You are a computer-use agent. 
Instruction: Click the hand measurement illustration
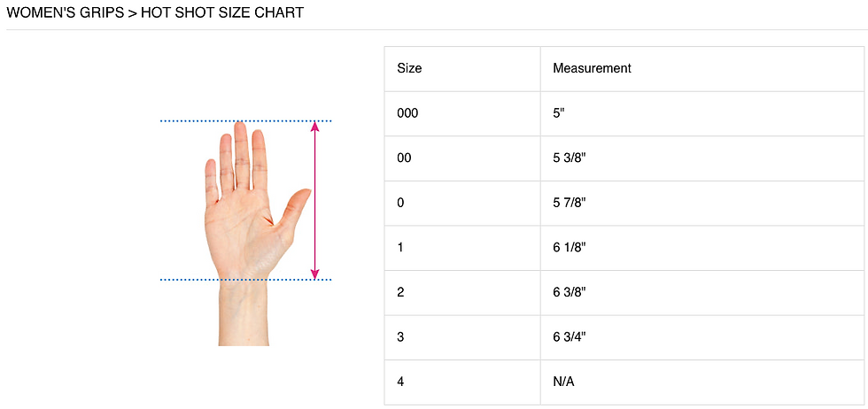(x=239, y=232)
